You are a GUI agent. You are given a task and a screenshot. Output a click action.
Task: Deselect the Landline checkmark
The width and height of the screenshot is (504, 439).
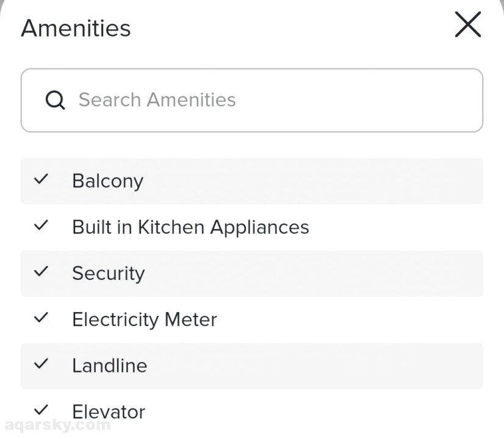41,364
